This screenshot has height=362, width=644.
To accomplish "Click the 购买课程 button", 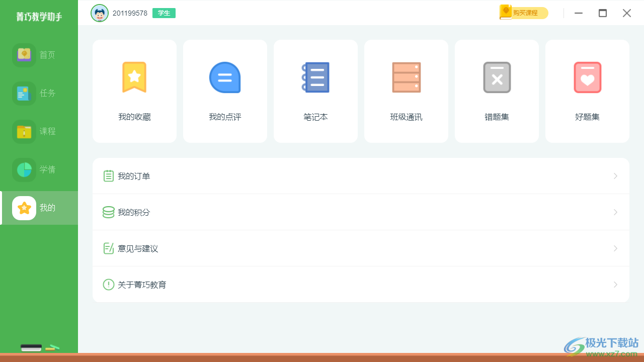I will pyautogui.click(x=524, y=13).
